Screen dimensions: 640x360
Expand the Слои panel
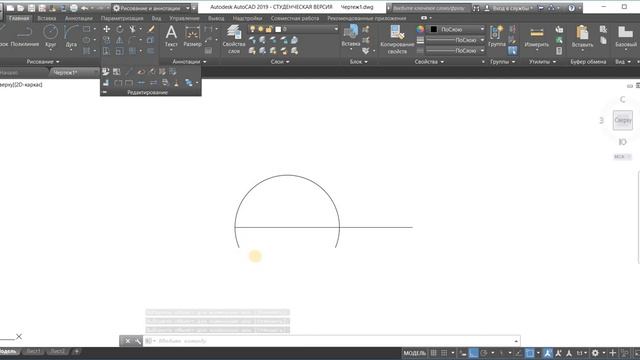(280, 62)
